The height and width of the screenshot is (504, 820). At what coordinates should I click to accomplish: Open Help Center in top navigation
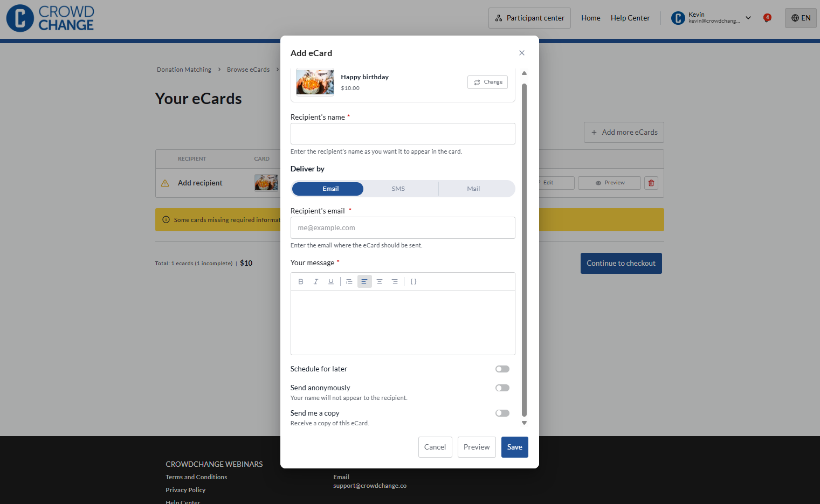(630, 18)
